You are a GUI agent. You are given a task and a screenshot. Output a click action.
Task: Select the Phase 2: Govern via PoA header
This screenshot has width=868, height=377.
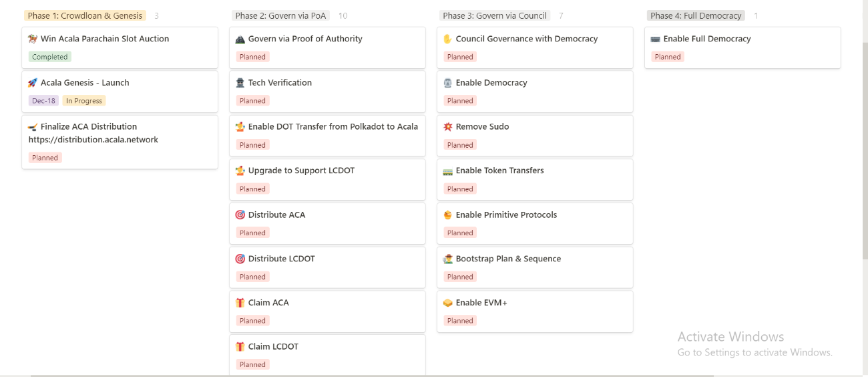tap(280, 15)
